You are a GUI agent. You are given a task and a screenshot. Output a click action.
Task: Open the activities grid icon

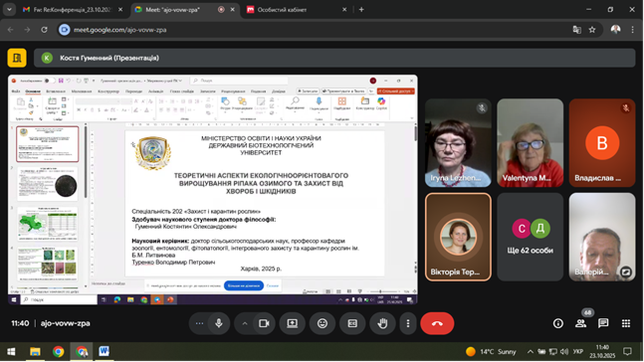click(626, 323)
